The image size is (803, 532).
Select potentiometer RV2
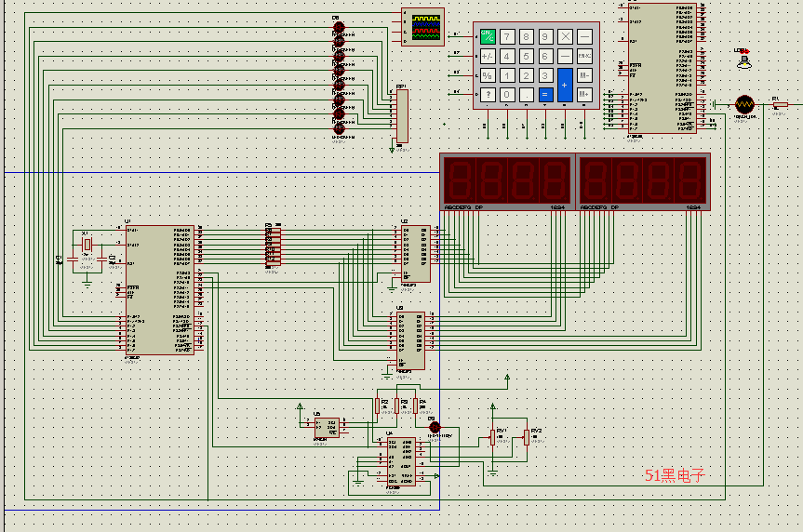[x=527, y=438]
